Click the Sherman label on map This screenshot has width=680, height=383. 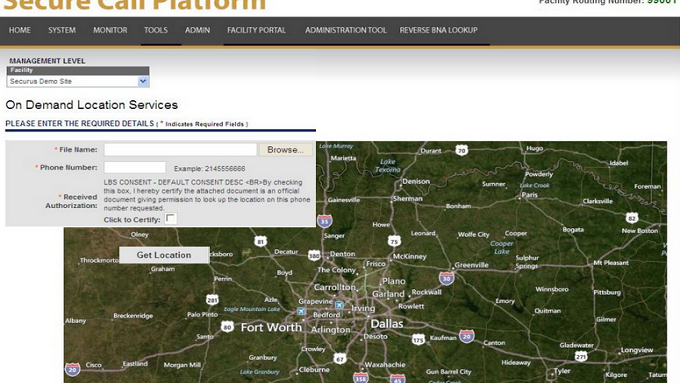[408, 198]
